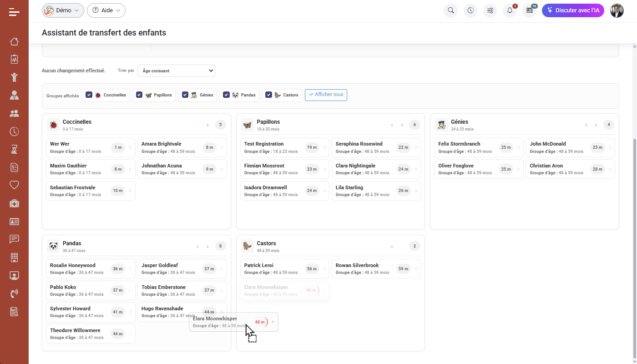Image resolution: width=637 pixels, height=364 pixels.
Task: Click the drag handle on Wer Wer's card
Action: coord(130,147)
